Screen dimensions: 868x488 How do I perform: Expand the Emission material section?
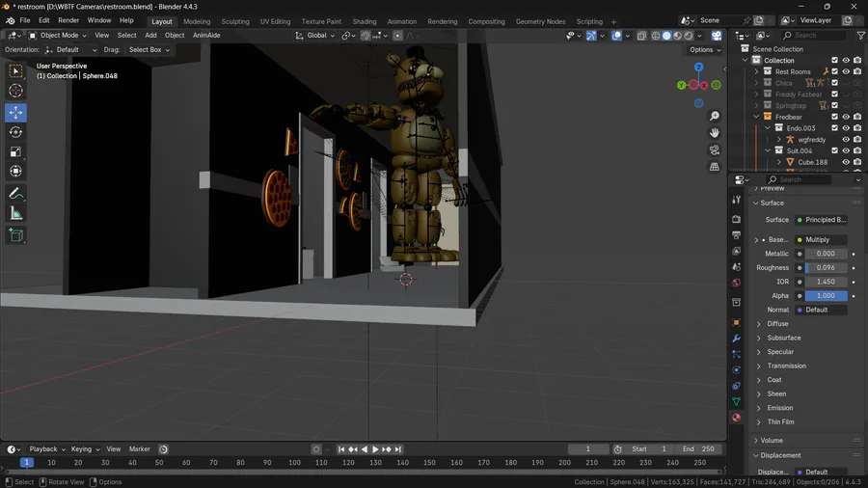758,408
